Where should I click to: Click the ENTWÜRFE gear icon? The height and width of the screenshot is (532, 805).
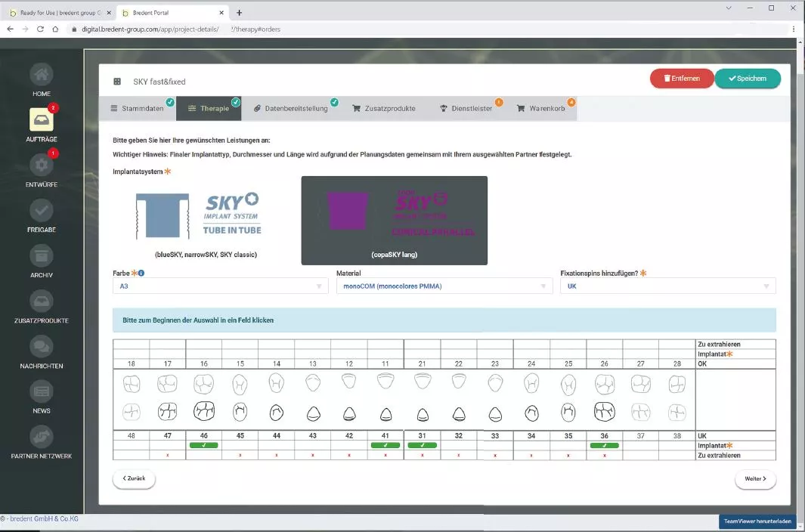pyautogui.click(x=42, y=165)
